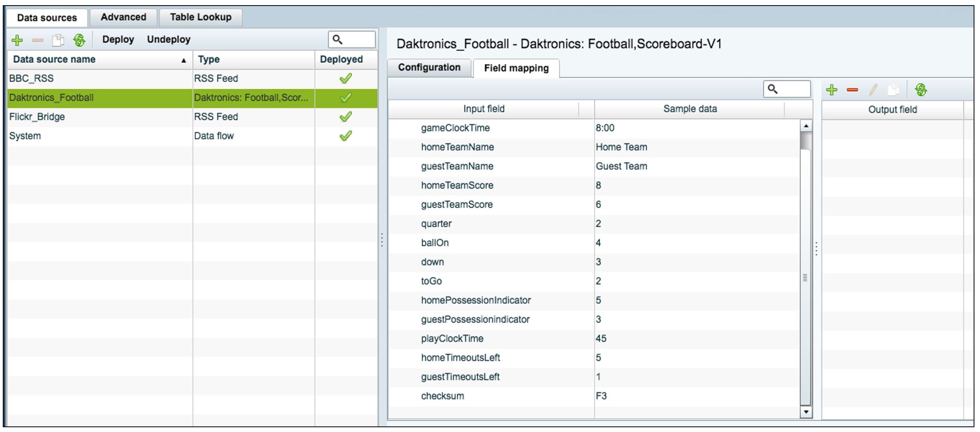Click the deployed checkmark for System
980x432 pixels.
pos(345,135)
